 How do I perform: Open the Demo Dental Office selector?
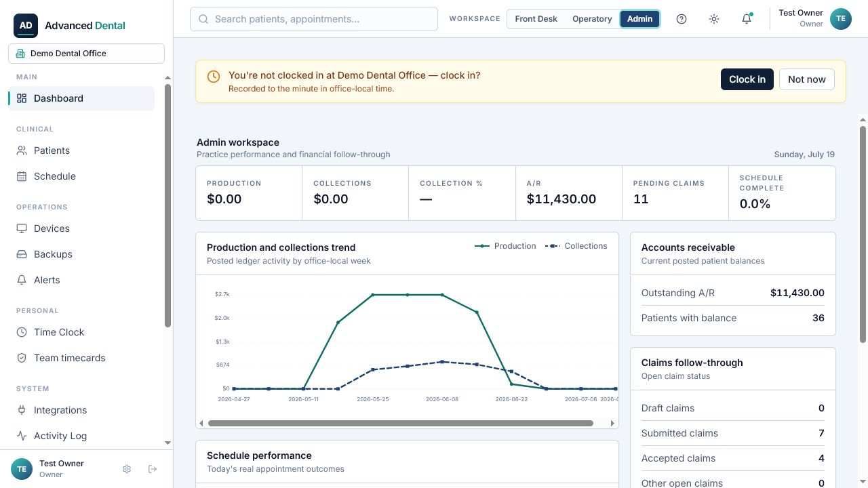point(86,54)
